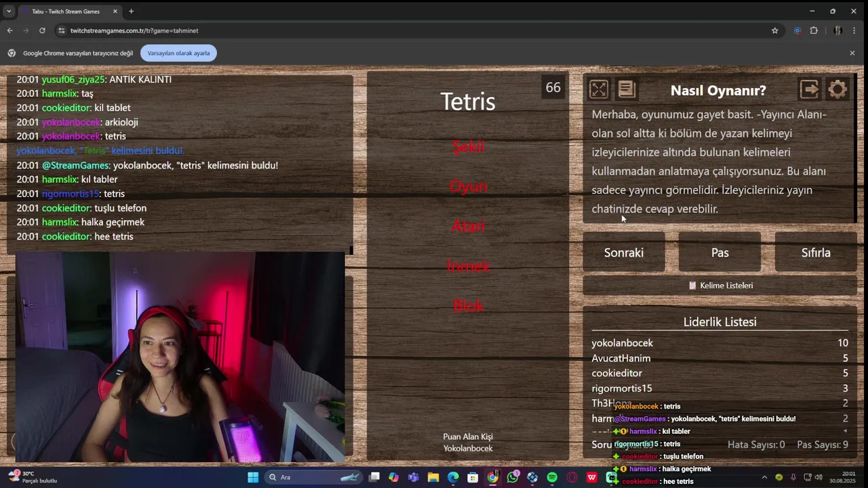Dismiss the default browser notification bar
Viewport: 868px width, 488px height.
pyautogui.click(x=852, y=53)
